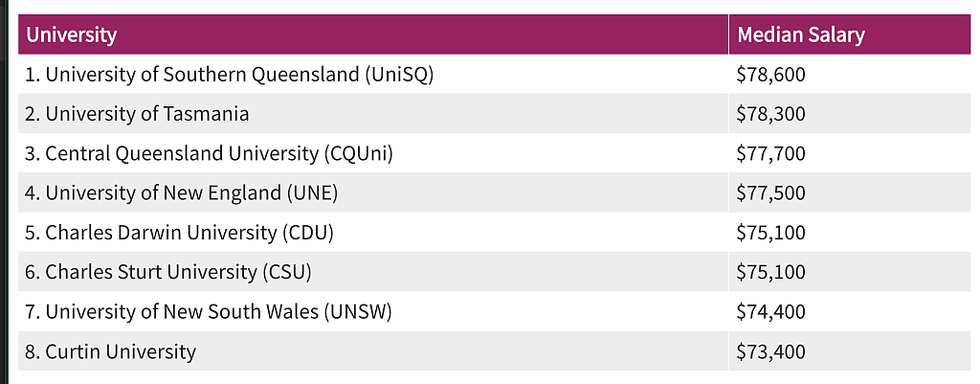The height and width of the screenshot is (384, 980).
Task: Select the University of Tasmania entry
Action: (137, 114)
